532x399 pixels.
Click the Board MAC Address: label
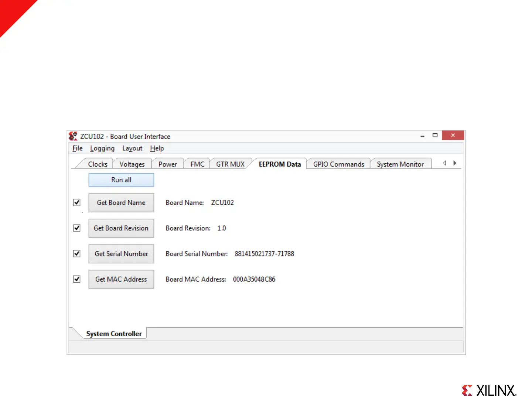[x=196, y=279]
